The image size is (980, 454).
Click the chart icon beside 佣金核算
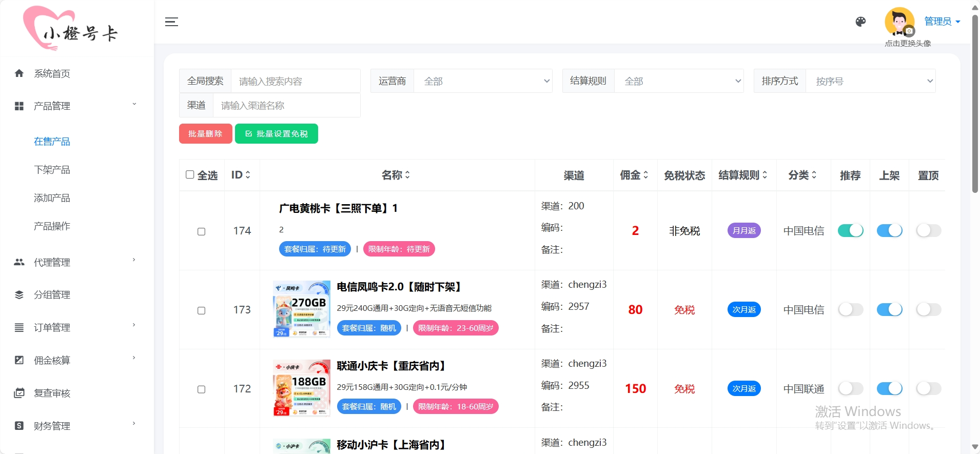[x=19, y=360]
